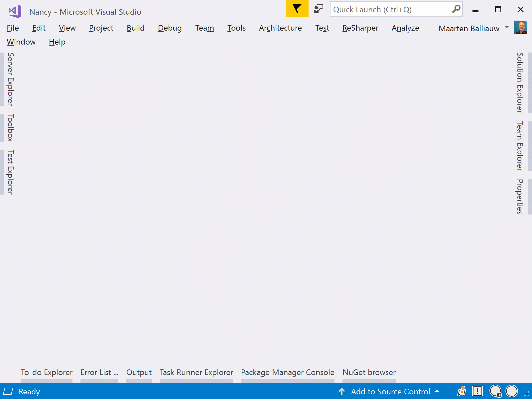Click the notifications exclamation icon in status bar

coord(478,392)
